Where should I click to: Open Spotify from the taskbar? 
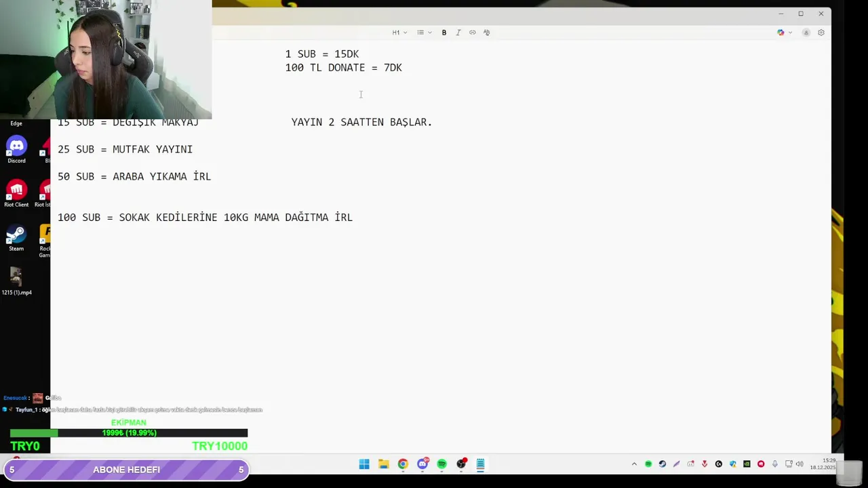(x=442, y=464)
